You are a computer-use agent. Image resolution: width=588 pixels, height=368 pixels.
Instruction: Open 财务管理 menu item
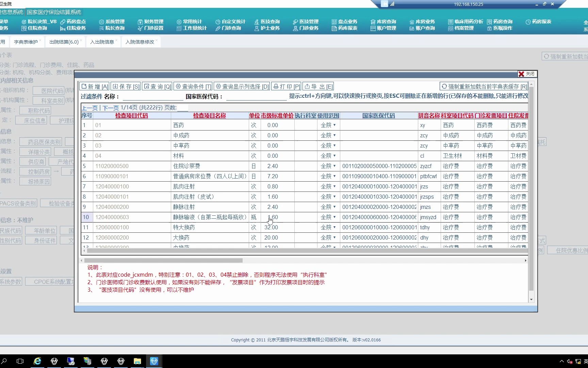pyautogui.click(x=151, y=21)
